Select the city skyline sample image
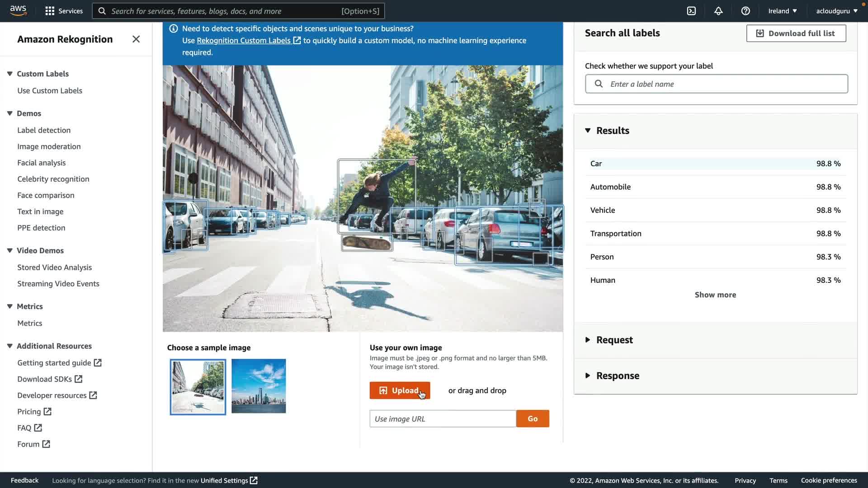 click(259, 386)
